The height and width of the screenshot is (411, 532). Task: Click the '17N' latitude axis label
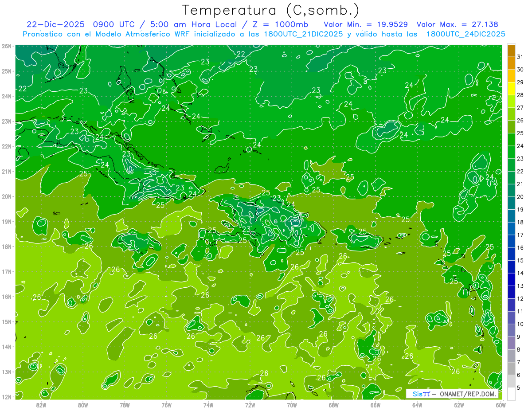7,271
